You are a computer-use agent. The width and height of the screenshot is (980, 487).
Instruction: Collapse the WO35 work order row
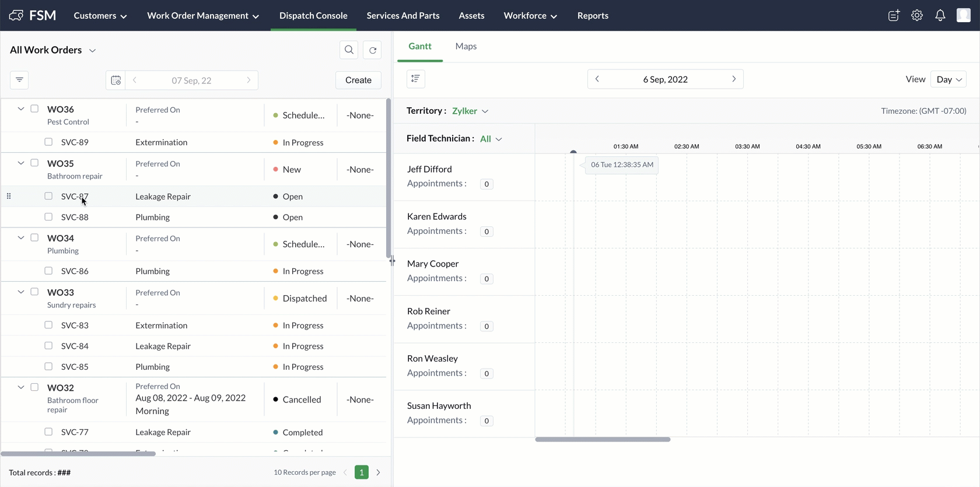21,163
